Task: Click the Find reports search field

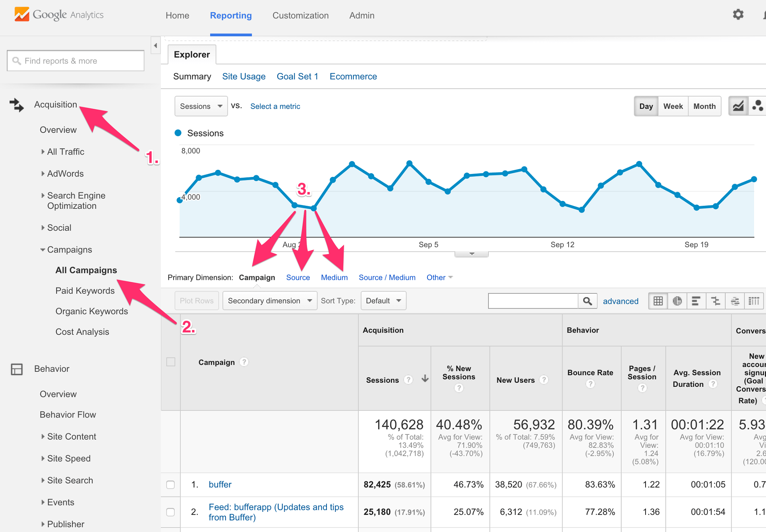Action: [x=76, y=61]
